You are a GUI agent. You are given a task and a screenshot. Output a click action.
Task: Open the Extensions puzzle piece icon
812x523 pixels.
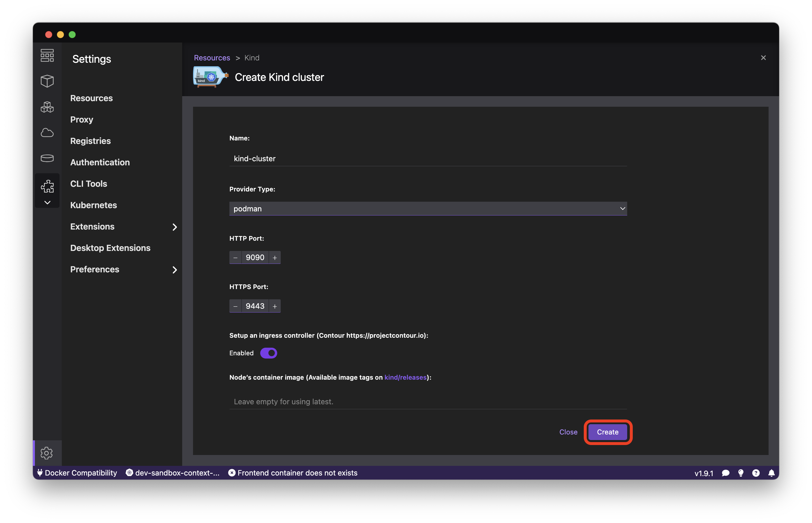(47, 186)
